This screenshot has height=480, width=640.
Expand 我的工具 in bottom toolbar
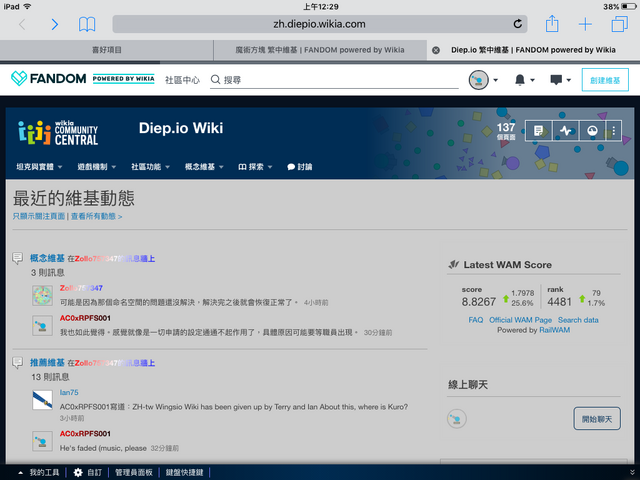coord(40,472)
